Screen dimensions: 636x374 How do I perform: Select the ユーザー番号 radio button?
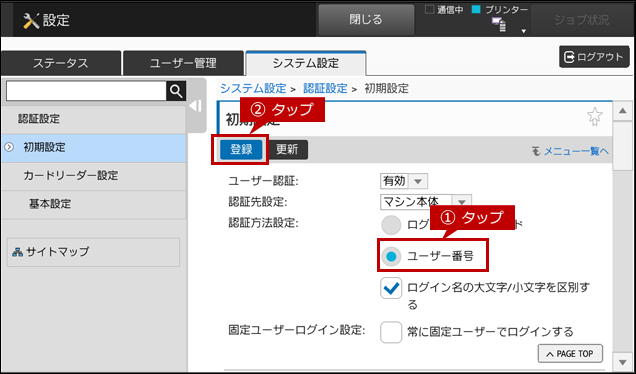(x=391, y=256)
